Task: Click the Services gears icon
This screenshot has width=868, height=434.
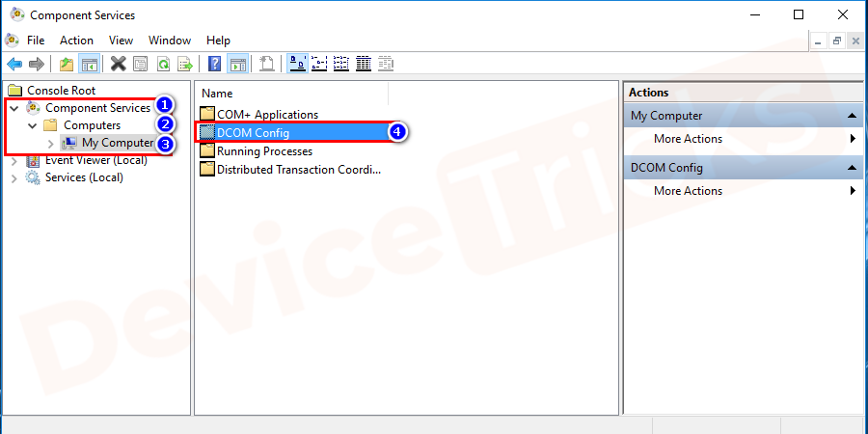Action: [x=33, y=177]
